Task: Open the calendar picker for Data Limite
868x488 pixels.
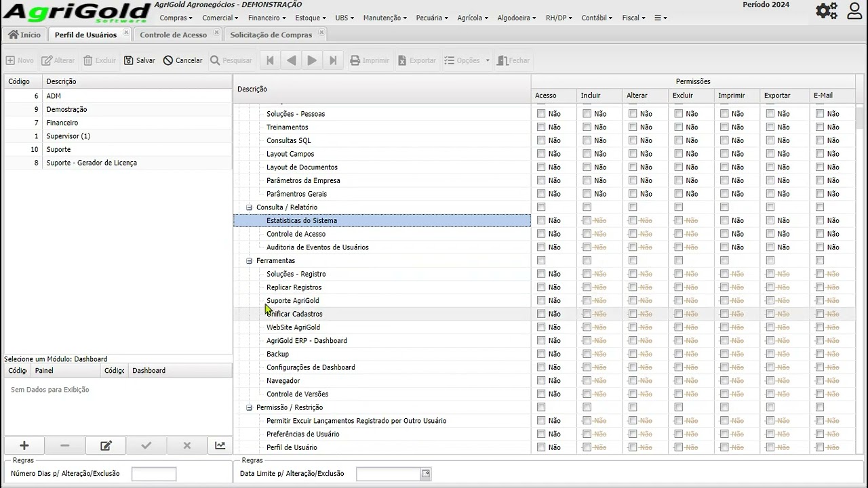Action: coord(426,474)
